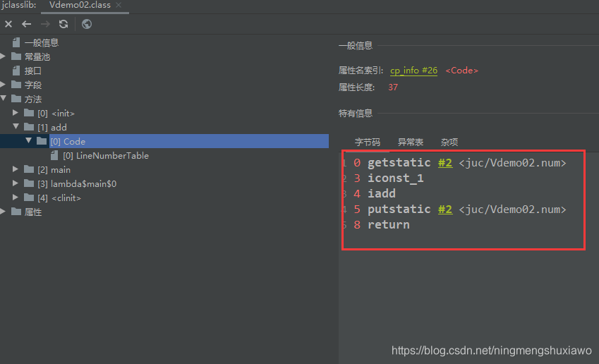Viewport: 599px width, 364px height.
Task: Click the iadd instruction
Action: point(381,194)
